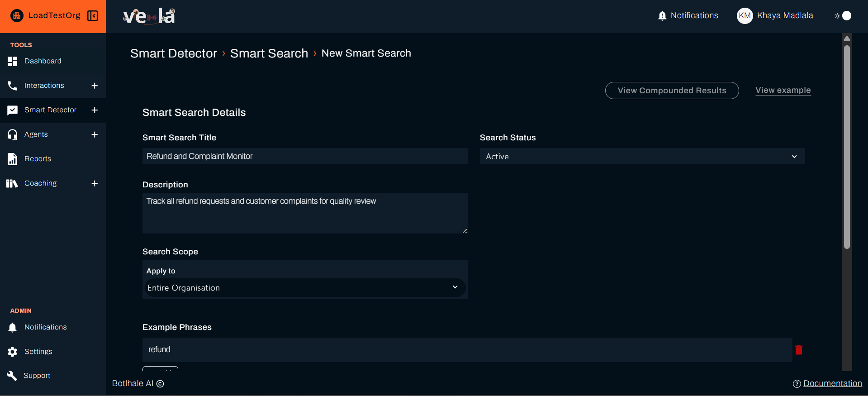Go to Dashboard in the sidebar
This screenshot has height=396, width=868.
(43, 61)
